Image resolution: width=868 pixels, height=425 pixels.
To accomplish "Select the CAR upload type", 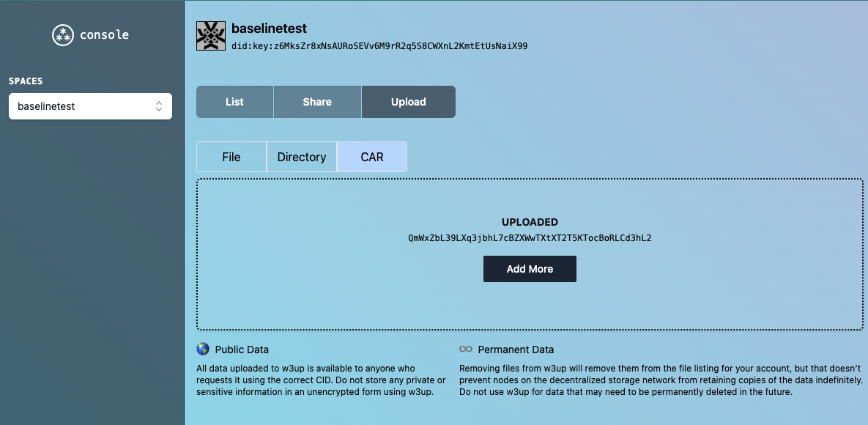I will (x=372, y=157).
